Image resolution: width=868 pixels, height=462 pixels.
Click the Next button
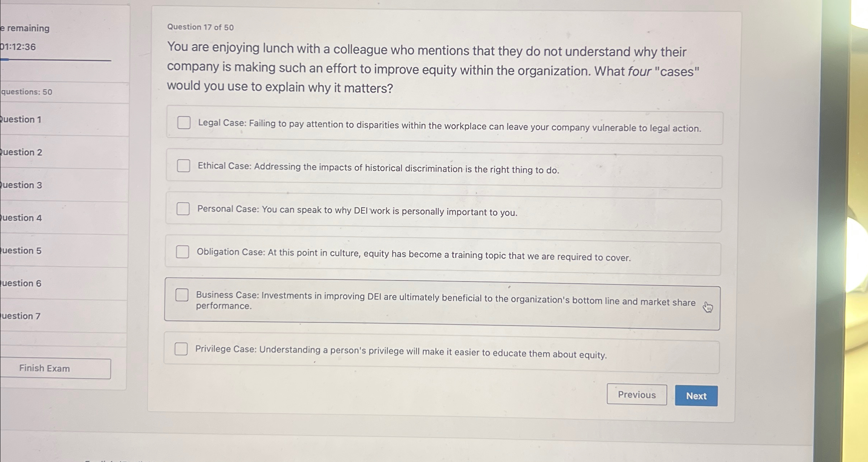[696, 396]
